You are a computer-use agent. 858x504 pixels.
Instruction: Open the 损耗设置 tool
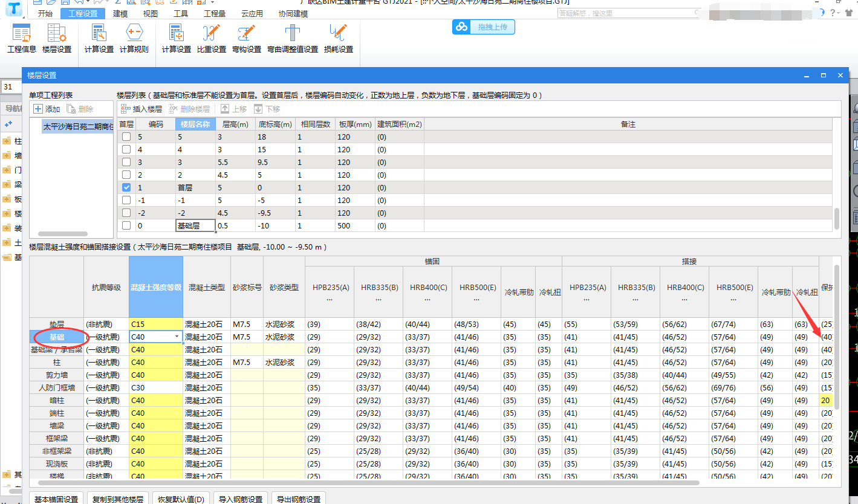coord(339,39)
